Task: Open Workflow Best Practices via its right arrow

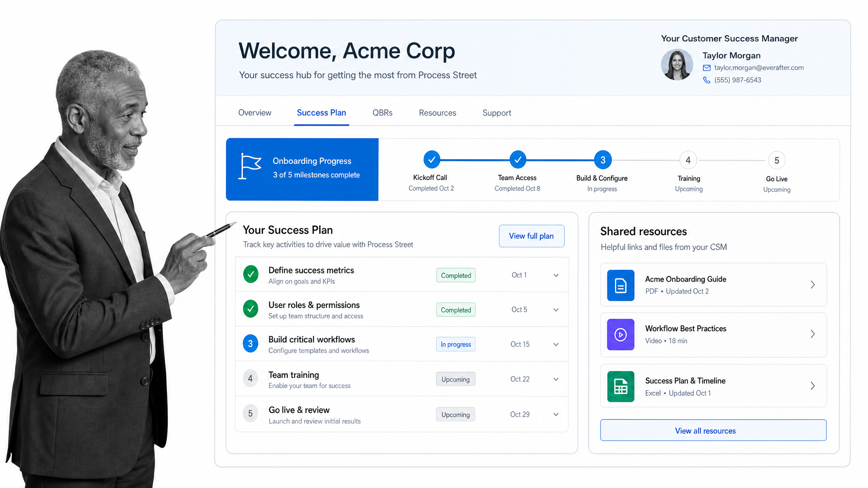Action: pyautogui.click(x=812, y=334)
